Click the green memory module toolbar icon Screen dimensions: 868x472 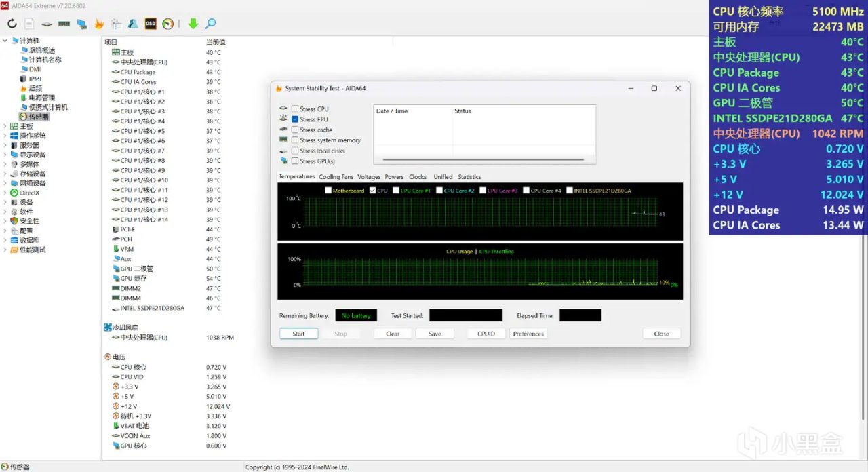[64, 24]
